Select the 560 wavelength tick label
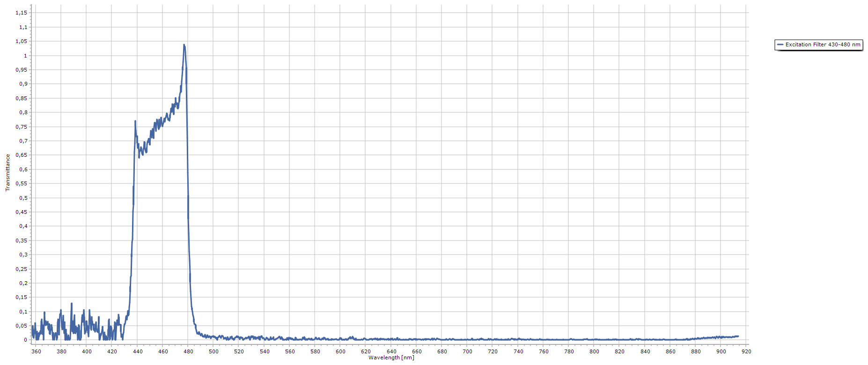868x365 pixels. [290, 351]
